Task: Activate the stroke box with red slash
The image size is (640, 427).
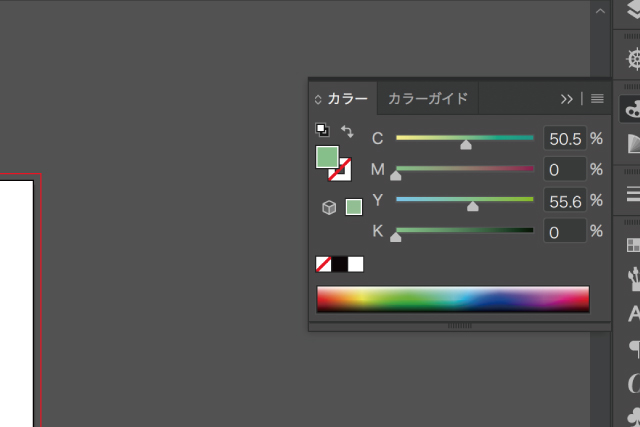Action: [340, 169]
